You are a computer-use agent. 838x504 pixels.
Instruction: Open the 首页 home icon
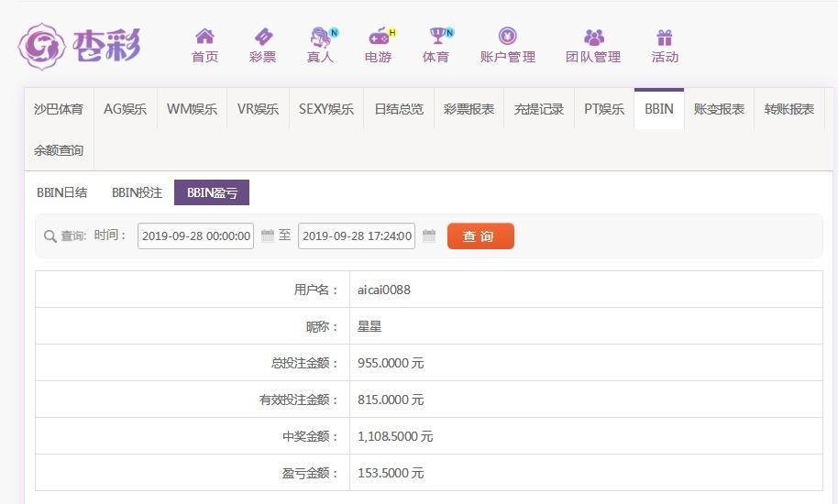coord(204,37)
